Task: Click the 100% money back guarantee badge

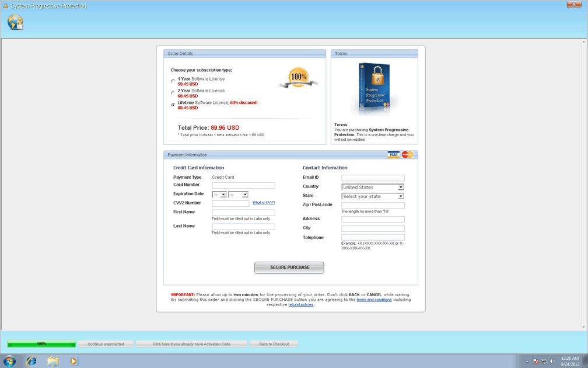Action: [299, 78]
